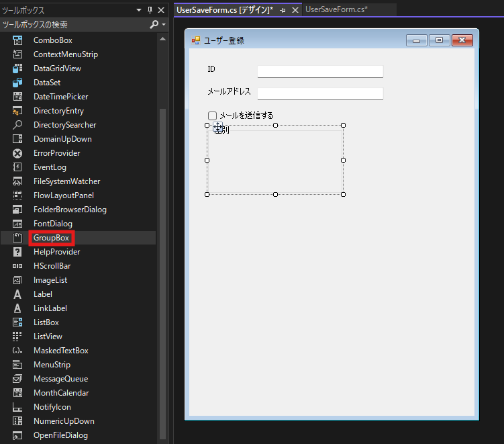Select the UserSaveForm.cs [デザイン] tab
This screenshot has height=444, width=504.
coord(225,10)
